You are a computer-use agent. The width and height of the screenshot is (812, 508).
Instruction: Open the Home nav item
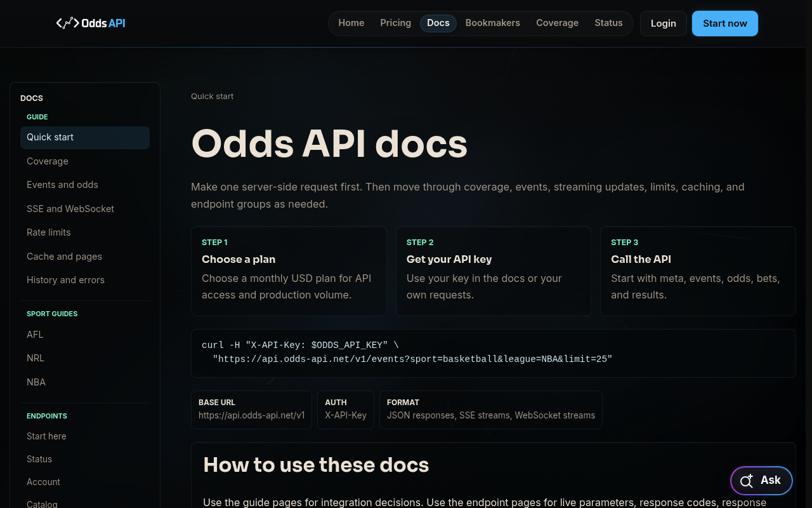point(351,23)
